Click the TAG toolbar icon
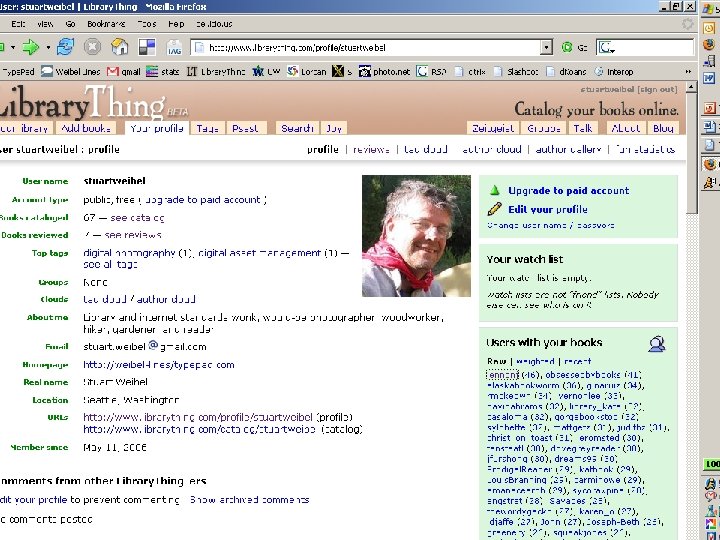This screenshot has height=540, width=720. (174, 47)
